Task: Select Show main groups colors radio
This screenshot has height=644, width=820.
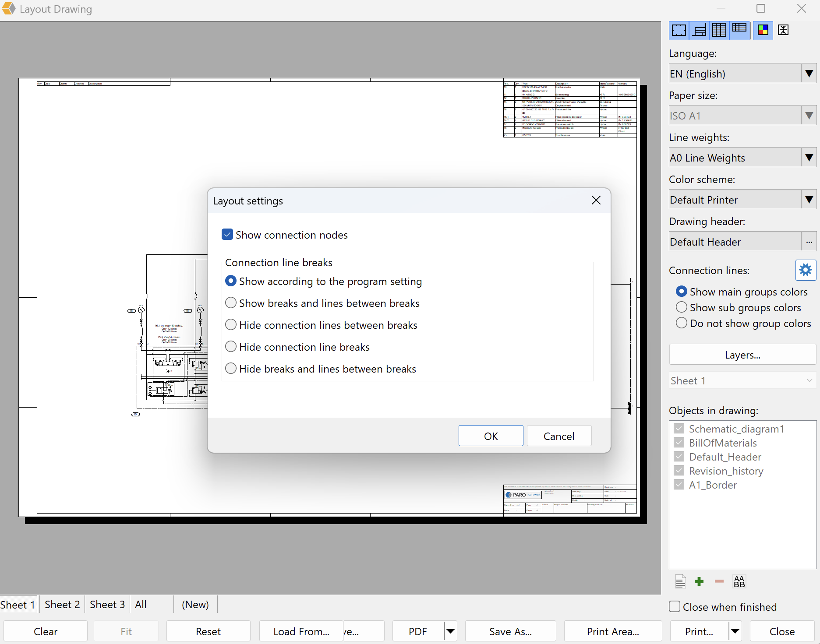Action: click(682, 292)
